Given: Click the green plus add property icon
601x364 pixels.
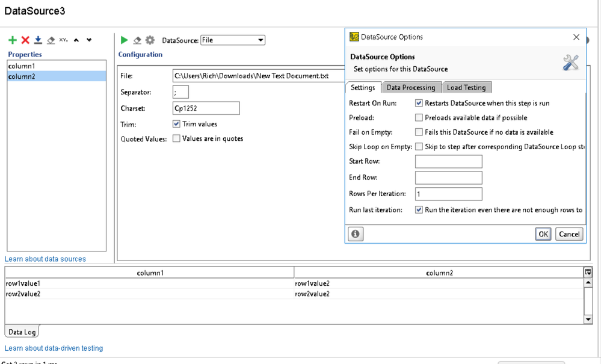Looking at the screenshot, I should click(x=12, y=40).
